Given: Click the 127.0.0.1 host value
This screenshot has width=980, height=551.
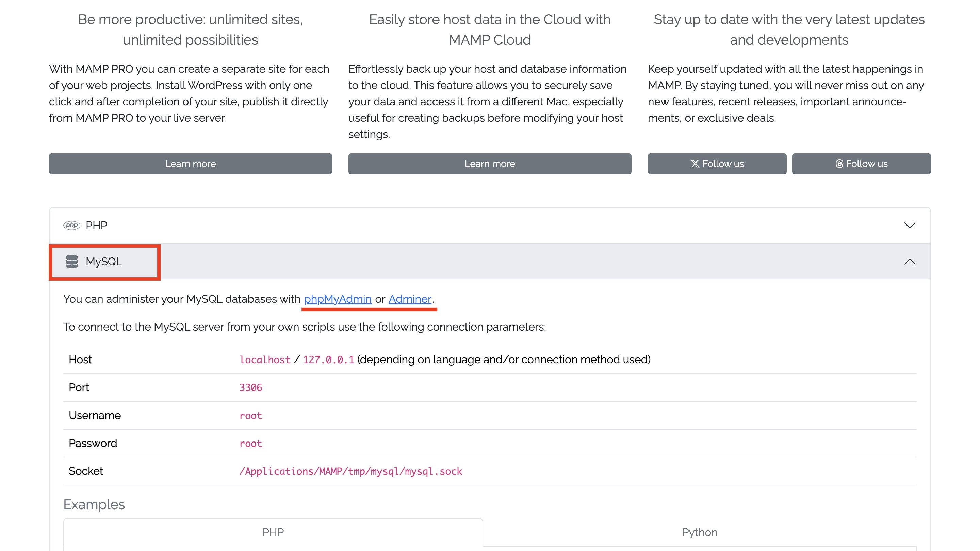Looking at the screenshot, I should (328, 360).
